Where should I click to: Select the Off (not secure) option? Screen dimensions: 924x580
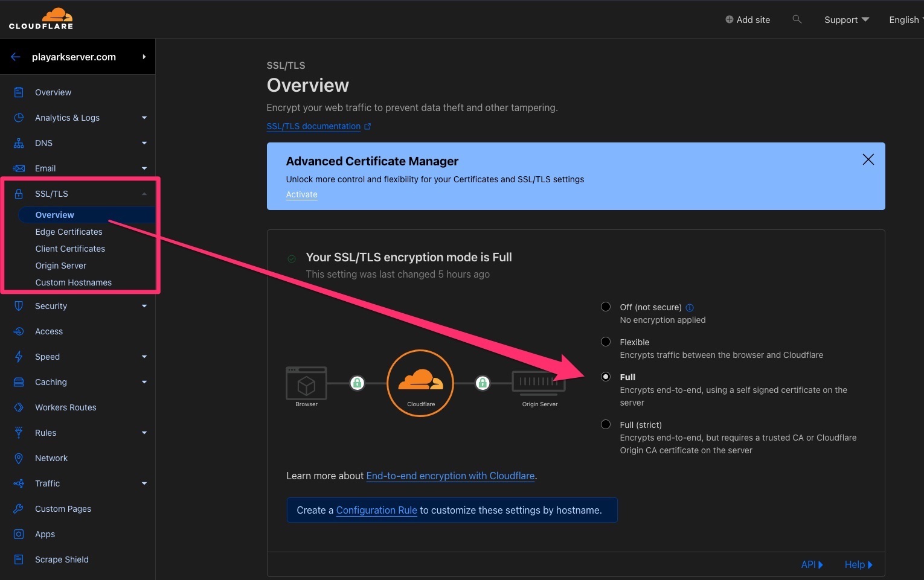coord(605,307)
